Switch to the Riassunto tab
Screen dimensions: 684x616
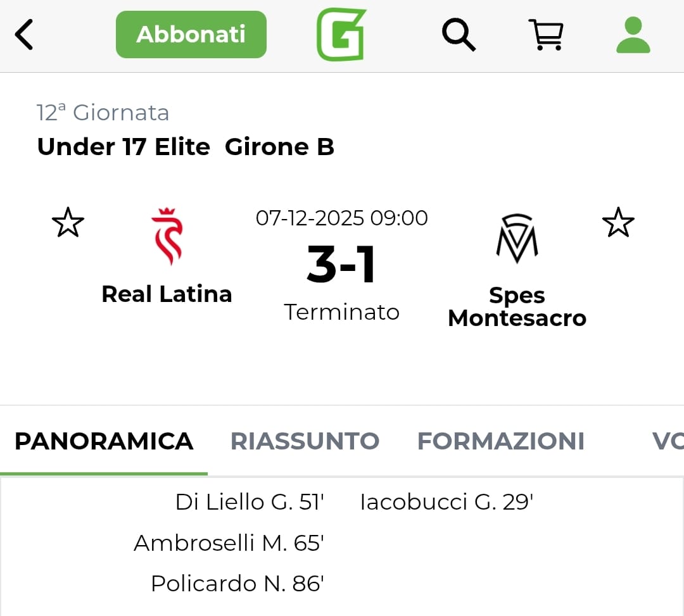click(305, 441)
